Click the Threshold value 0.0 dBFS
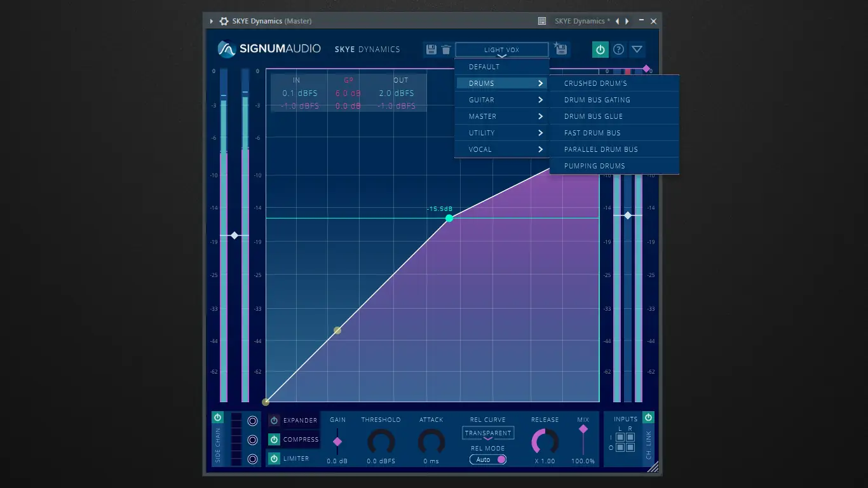This screenshot has width=868, height=488. point(381,461)
